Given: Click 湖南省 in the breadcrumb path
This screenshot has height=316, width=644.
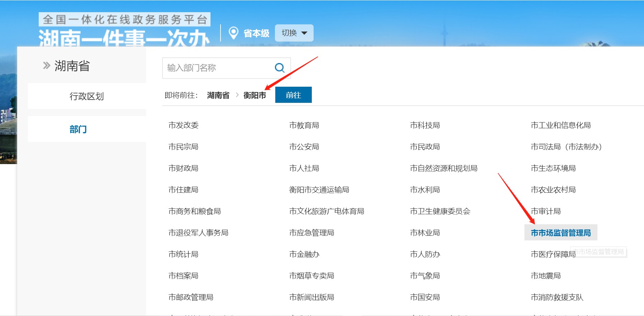Looking at the screenshot, I should pos(218,95).
